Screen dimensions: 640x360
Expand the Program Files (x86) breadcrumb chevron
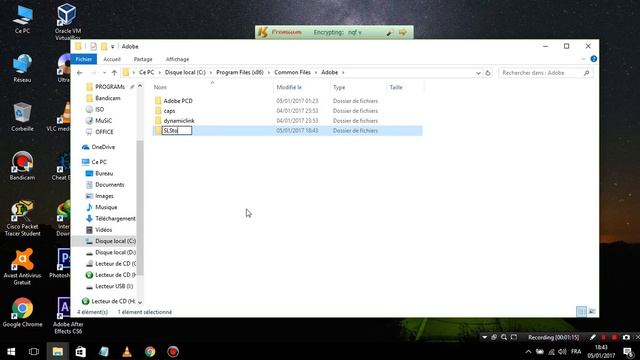(x=269, y=73)
